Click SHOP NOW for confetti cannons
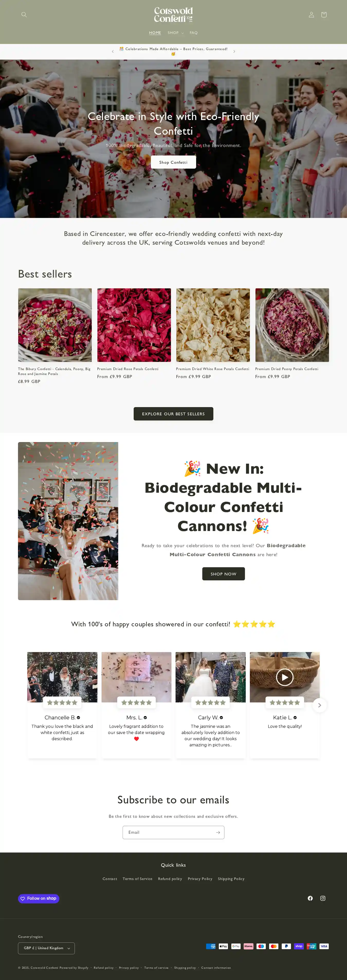The height and width of the screenshot is (980, 347). pyautogui.click(x=223, y=574)
